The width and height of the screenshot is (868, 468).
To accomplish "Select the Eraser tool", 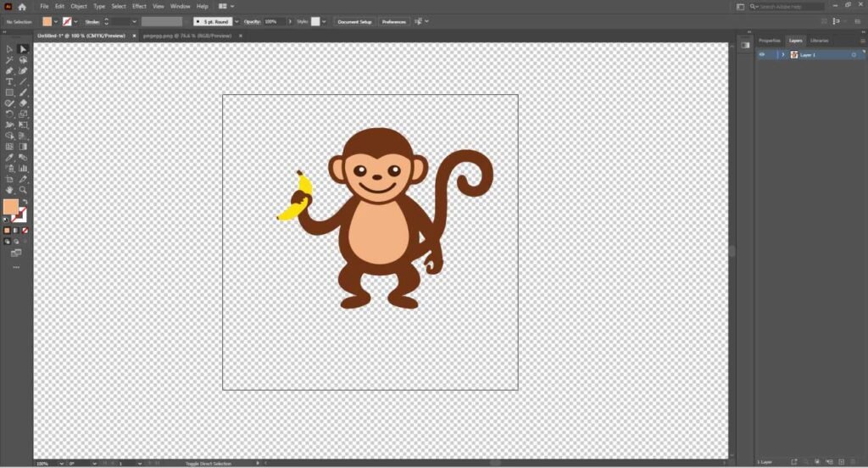I will [x=23, y=103].
